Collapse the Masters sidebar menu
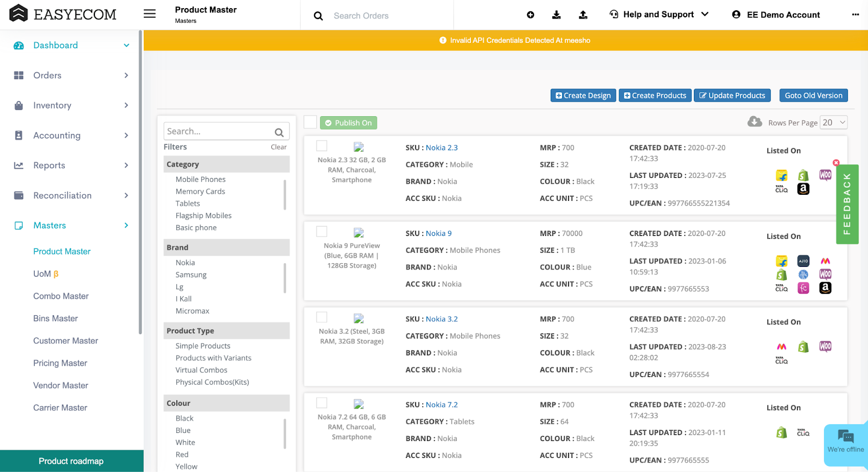The width and height of the screenshot is (868, 472). pos(72,225)
